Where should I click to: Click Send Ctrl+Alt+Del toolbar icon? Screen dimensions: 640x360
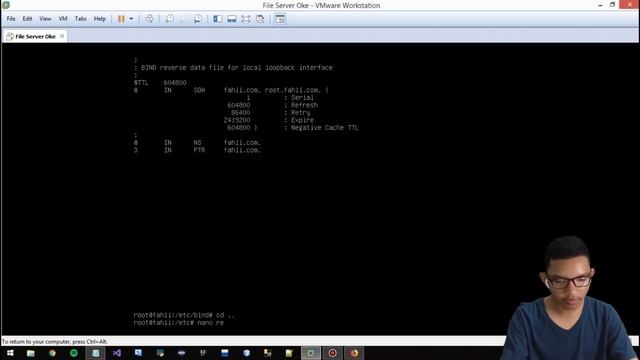149,19
